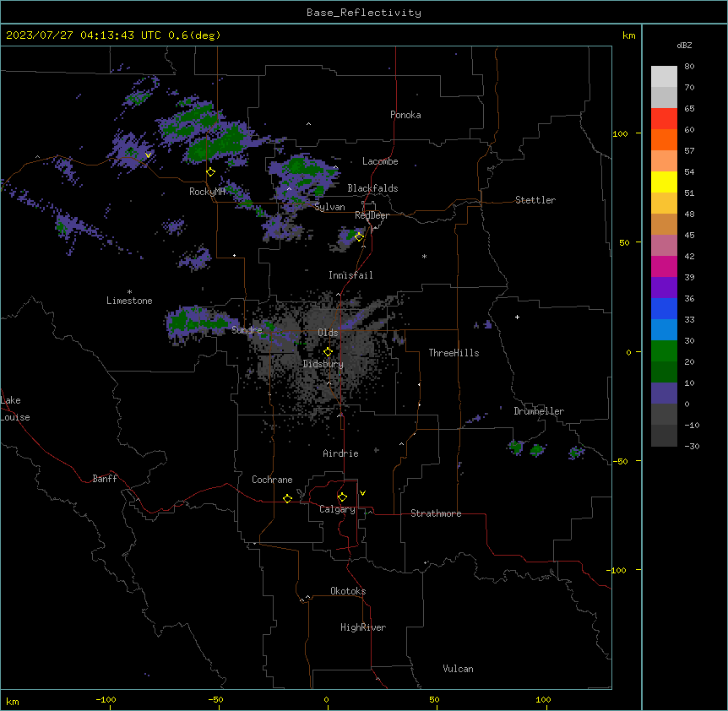Select the yellow diamond marker below Cochrane

pos(287,498)
